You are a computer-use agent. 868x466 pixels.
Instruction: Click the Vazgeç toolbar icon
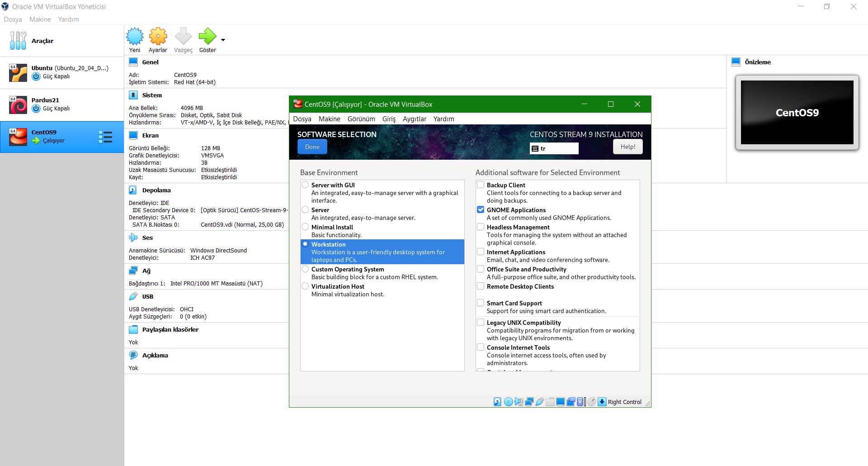pyautogui.click(x=183, y=36)
